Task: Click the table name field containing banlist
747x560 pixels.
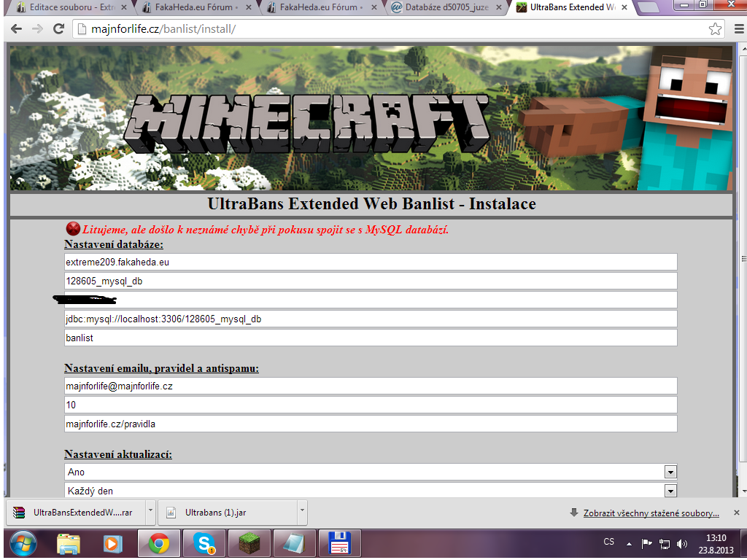Action: tap(371, 338)
